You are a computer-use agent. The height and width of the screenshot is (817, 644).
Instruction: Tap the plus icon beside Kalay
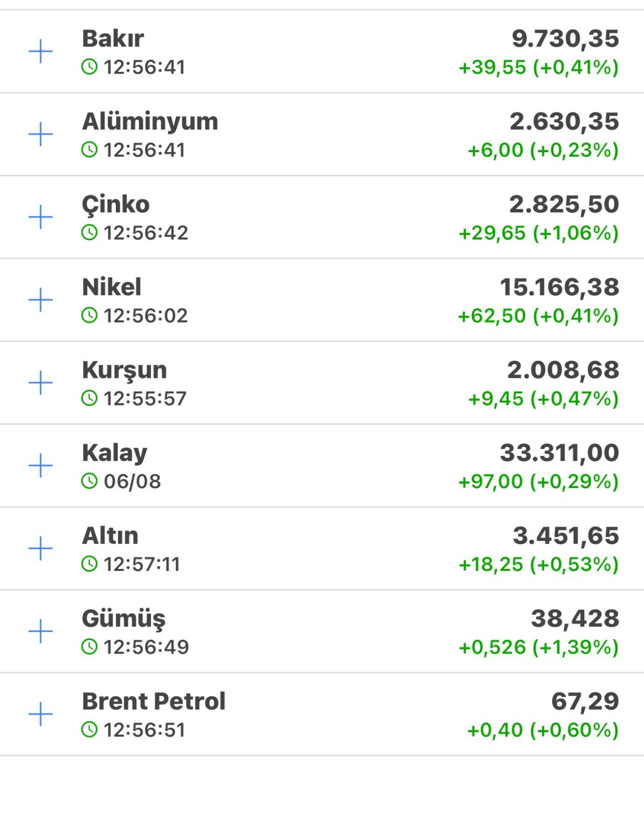coord(40,466)
